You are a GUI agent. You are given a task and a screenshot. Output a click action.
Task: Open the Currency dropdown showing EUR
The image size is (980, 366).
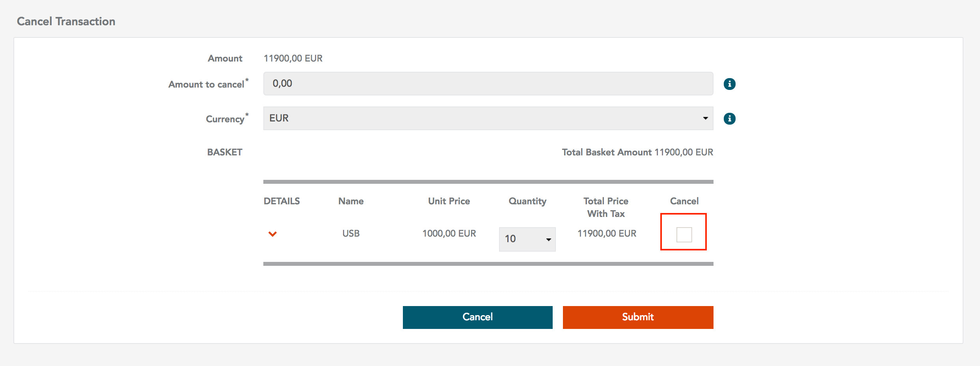pos(488,118)
